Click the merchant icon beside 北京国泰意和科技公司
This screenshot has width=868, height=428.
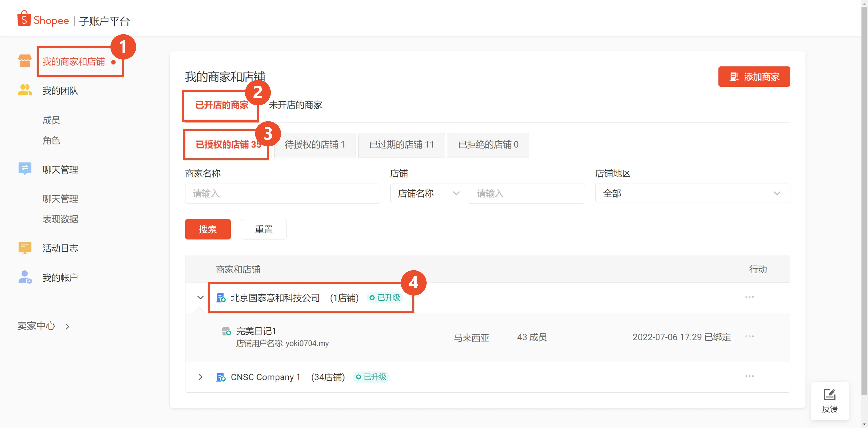[x=221, y=298]
